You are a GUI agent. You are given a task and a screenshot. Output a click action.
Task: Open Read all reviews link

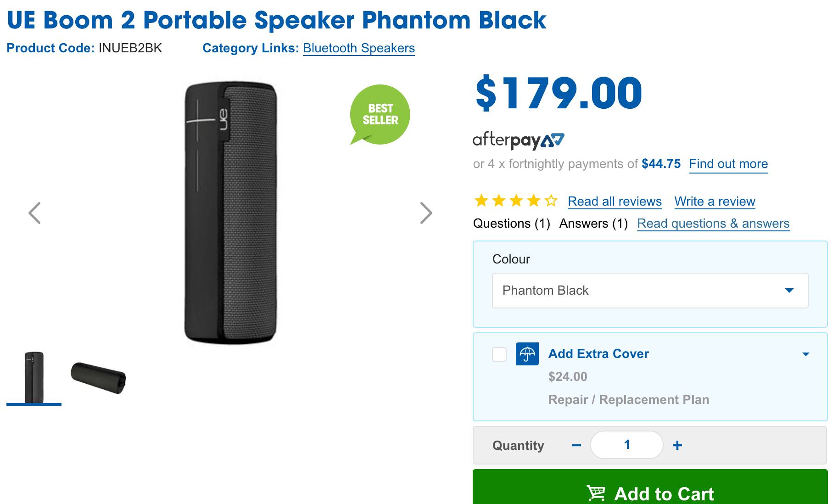click(615, 202)
